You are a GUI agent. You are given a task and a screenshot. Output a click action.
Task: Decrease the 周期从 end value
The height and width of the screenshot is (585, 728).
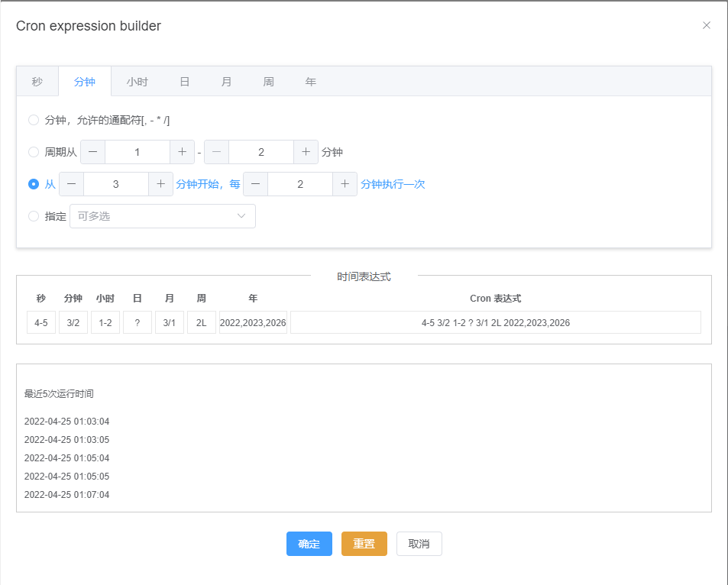click(x=216, y=152)
